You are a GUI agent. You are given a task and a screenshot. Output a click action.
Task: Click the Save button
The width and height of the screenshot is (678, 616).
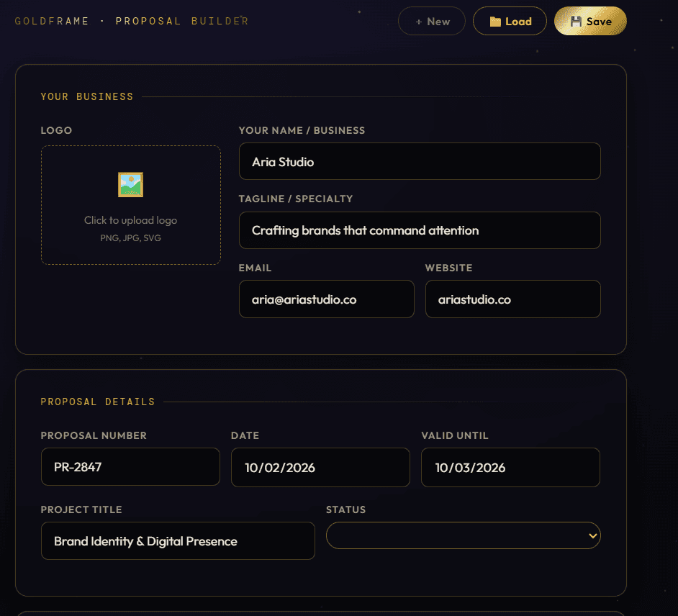tap(590, 21)
